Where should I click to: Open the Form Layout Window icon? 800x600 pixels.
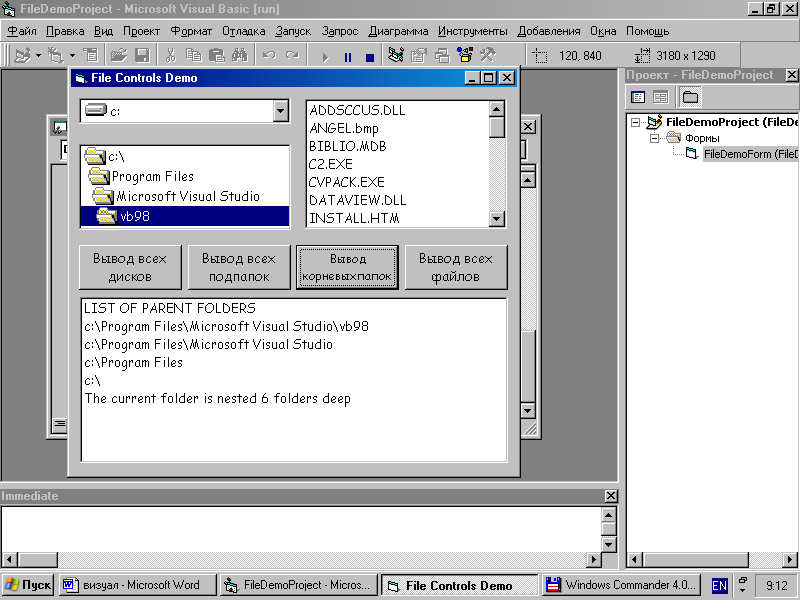[x=442, y=55]
